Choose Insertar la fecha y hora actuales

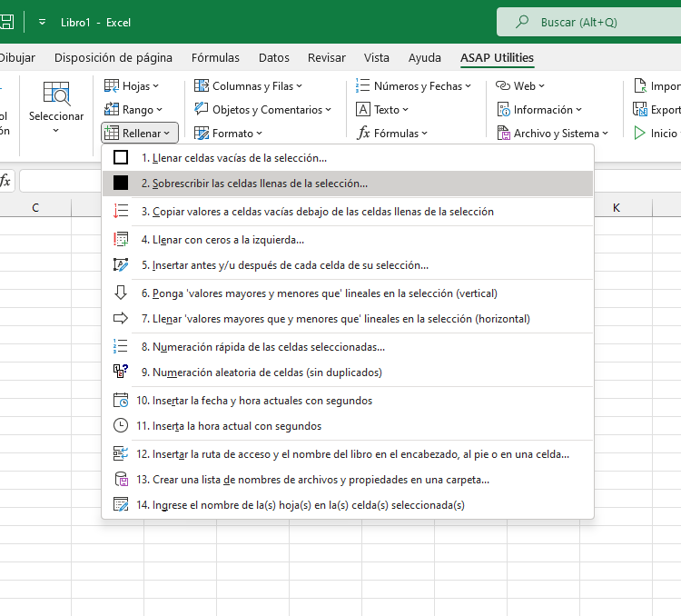point(348,401)
